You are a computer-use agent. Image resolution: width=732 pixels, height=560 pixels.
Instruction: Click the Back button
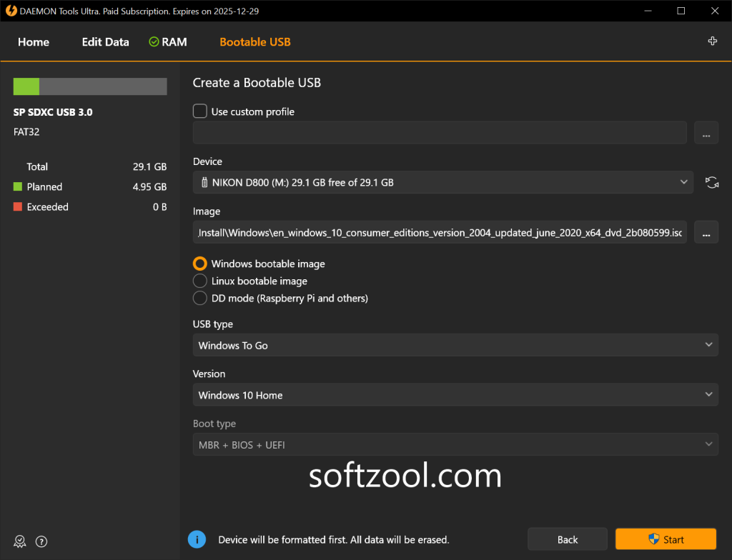(x=567, y=539)
